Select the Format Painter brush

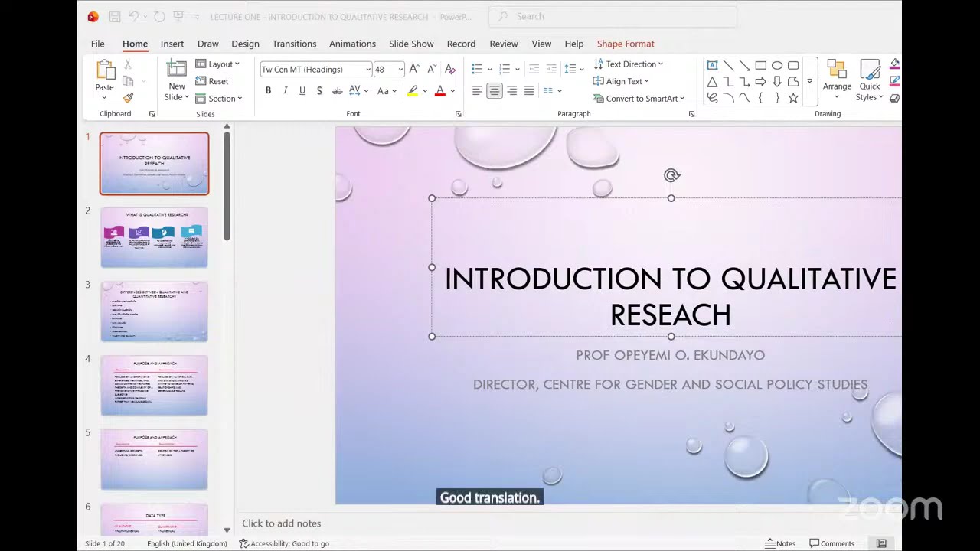(x=128, y=98)
